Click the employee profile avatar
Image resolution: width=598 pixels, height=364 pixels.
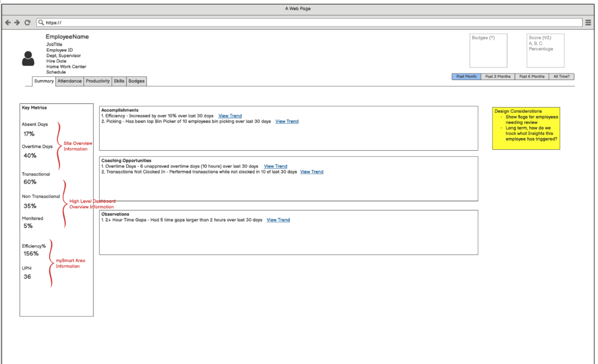28,59
